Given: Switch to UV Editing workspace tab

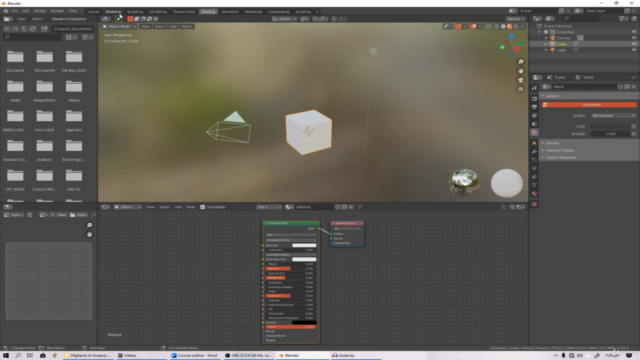Looking at the screenshot, I should 158,11.
